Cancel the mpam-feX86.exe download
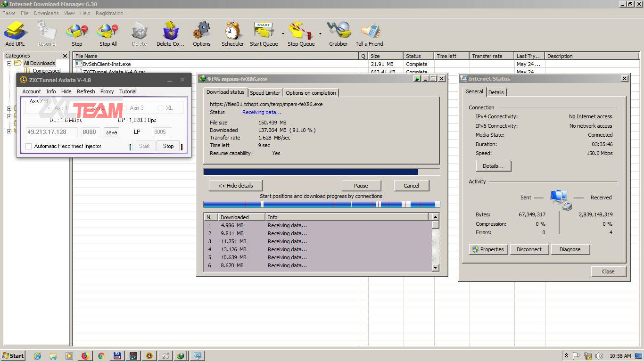This screenshot has height=362, width=644. (x=411, y=186)
